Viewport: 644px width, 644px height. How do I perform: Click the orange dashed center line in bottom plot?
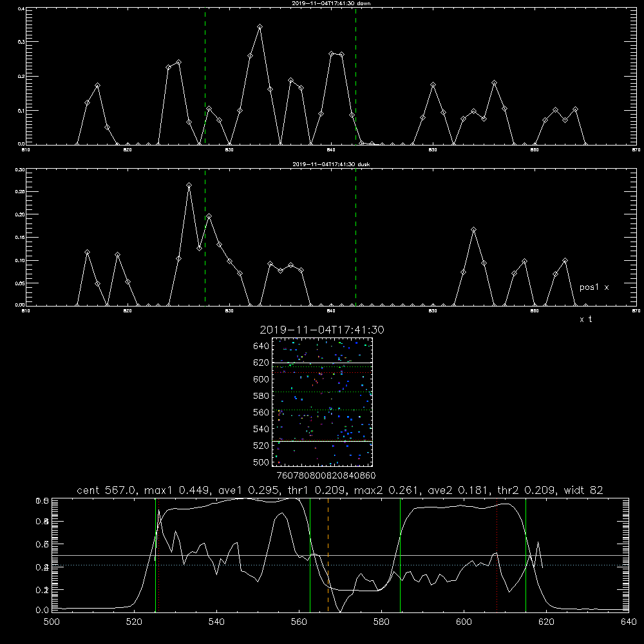point(328,555)
